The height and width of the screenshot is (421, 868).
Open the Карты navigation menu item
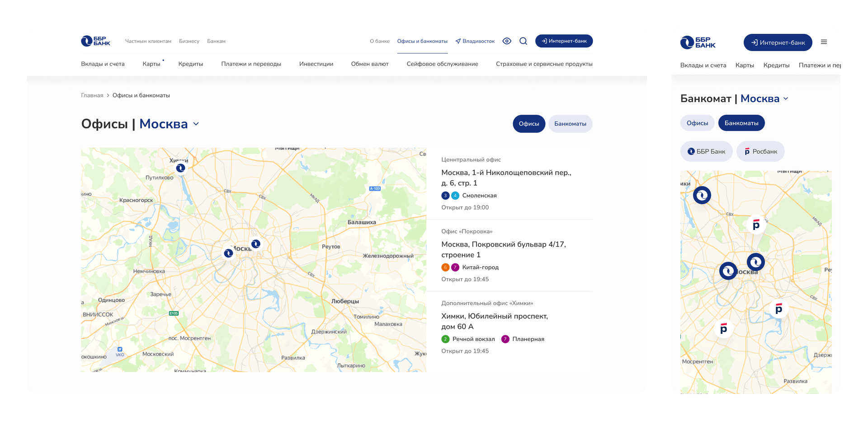pyautogui.click(x=151, y=64)
